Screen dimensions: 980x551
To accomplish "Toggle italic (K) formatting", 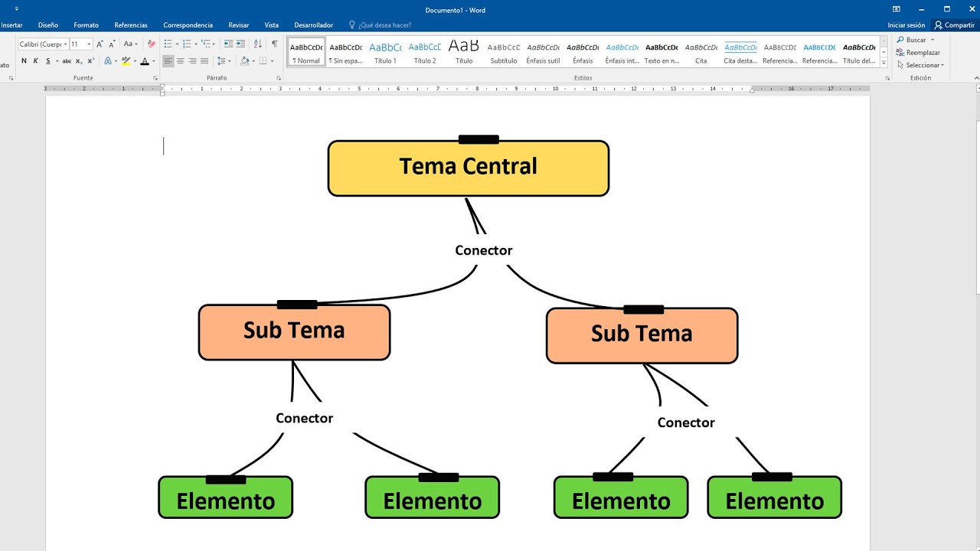I will click(35, 61).
